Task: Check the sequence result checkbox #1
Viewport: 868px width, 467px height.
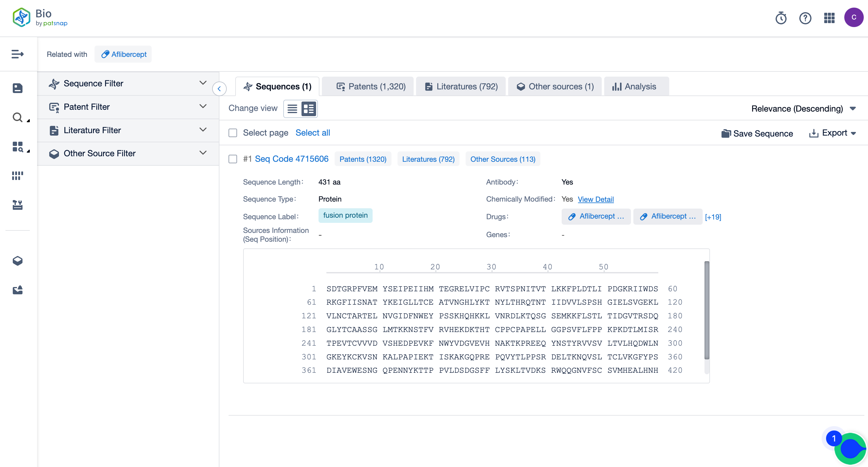Action: pos(233,159)
